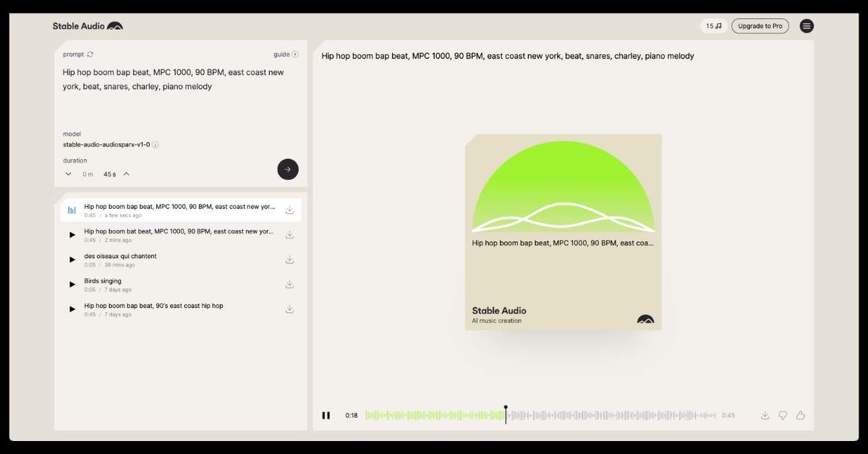Viewport: 868px width, 454px height.
Task: Decrease duration with down chevron
Action: (x=69, y=174)
